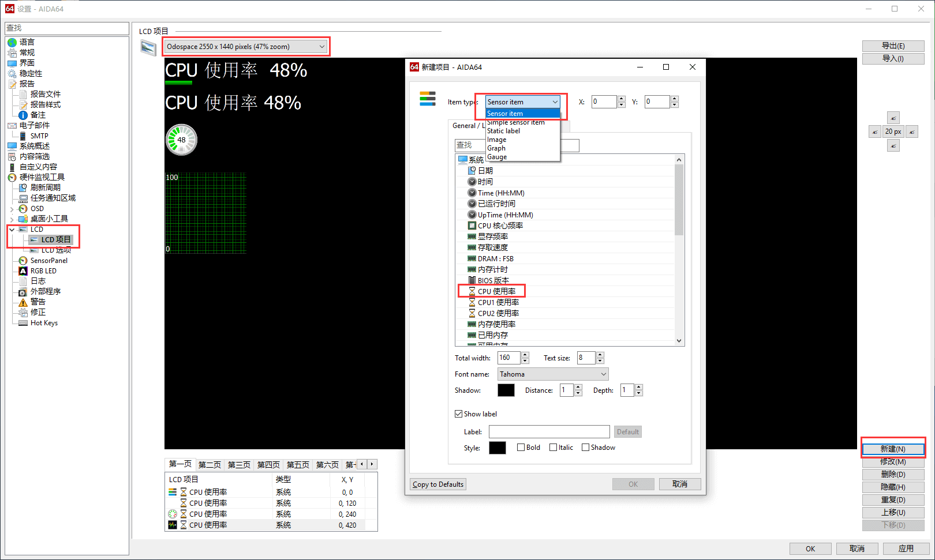
Task: Increase the shadow Distance spinner
Action: pos(578,387)
